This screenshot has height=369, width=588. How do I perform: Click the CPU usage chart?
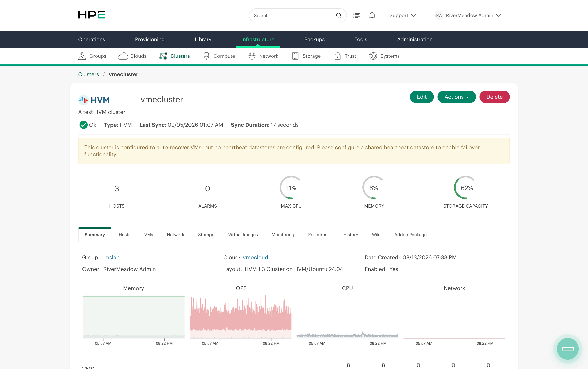[x=347, y=316]
